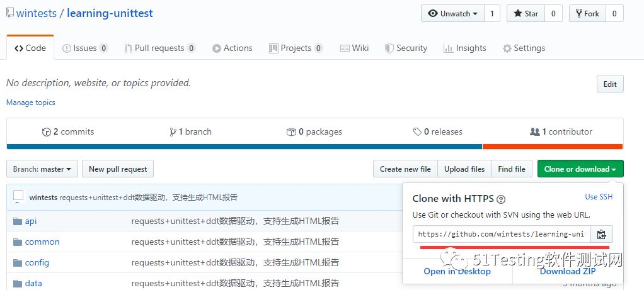The height and width of the screenshot is (290, 644).
Task: Open the learning-unittest repository link
Action: point(110,13)
